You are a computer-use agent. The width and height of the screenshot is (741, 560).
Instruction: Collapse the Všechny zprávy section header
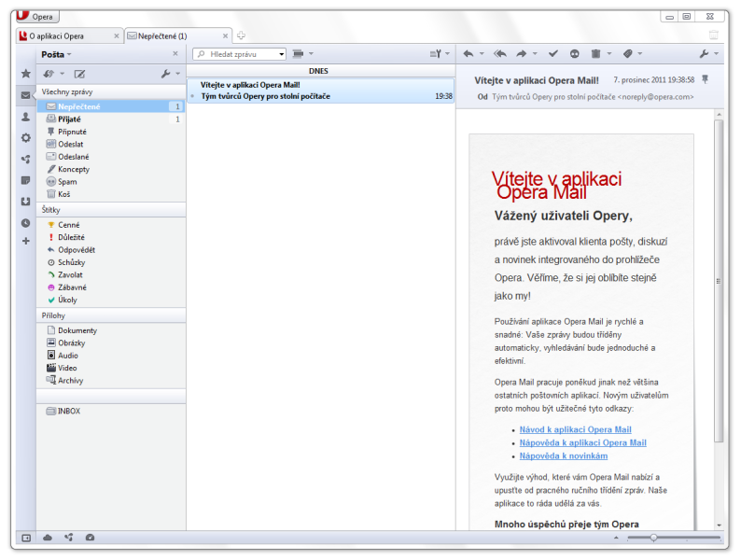tap(112, 91)
